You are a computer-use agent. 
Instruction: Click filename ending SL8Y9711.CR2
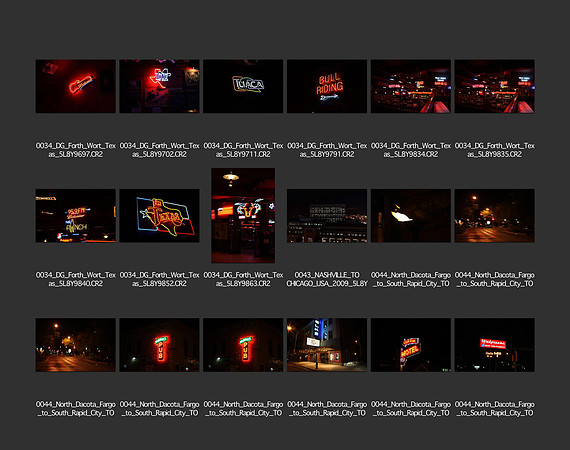click(x=243, y=150)
